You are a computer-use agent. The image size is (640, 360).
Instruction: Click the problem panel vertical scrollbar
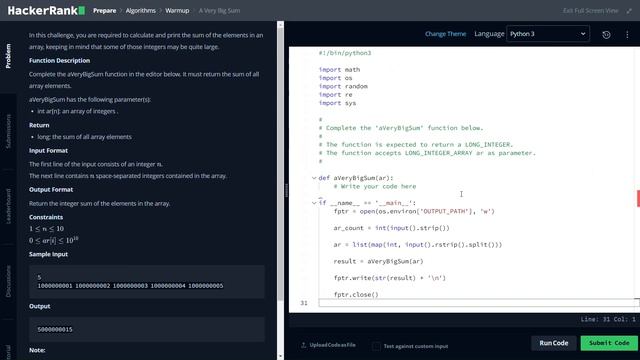(280, 163)
